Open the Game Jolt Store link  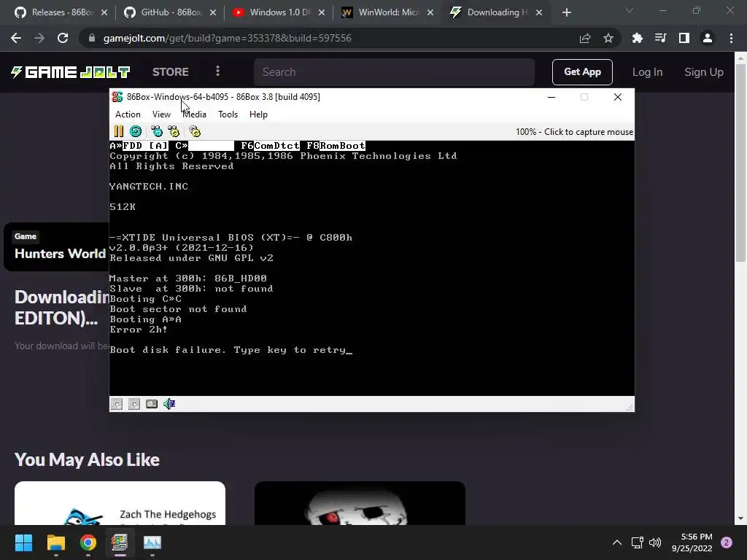[171, 72]
